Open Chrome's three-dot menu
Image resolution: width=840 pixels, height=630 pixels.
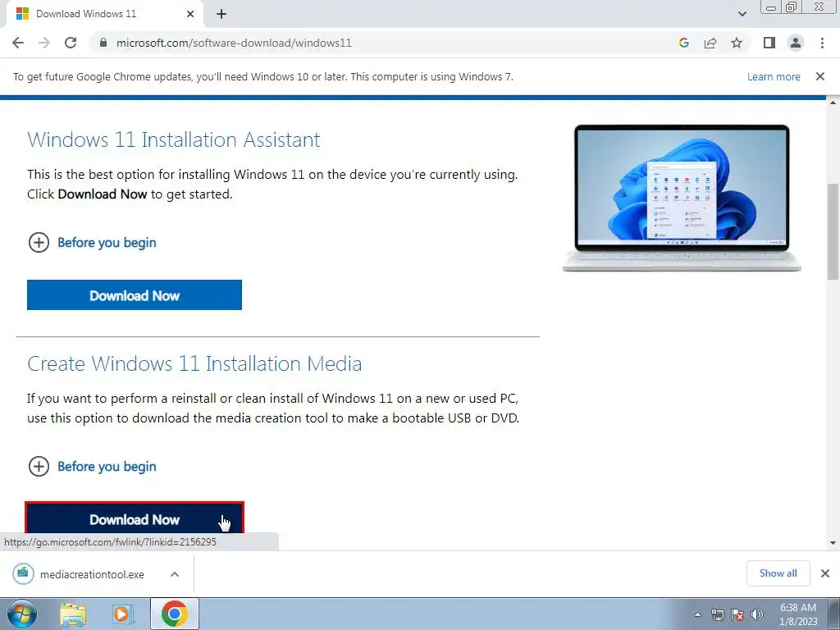click(x=822, y=43)
